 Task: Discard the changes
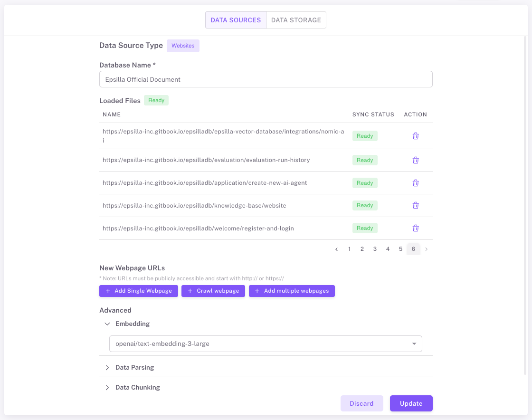point(361,403)
